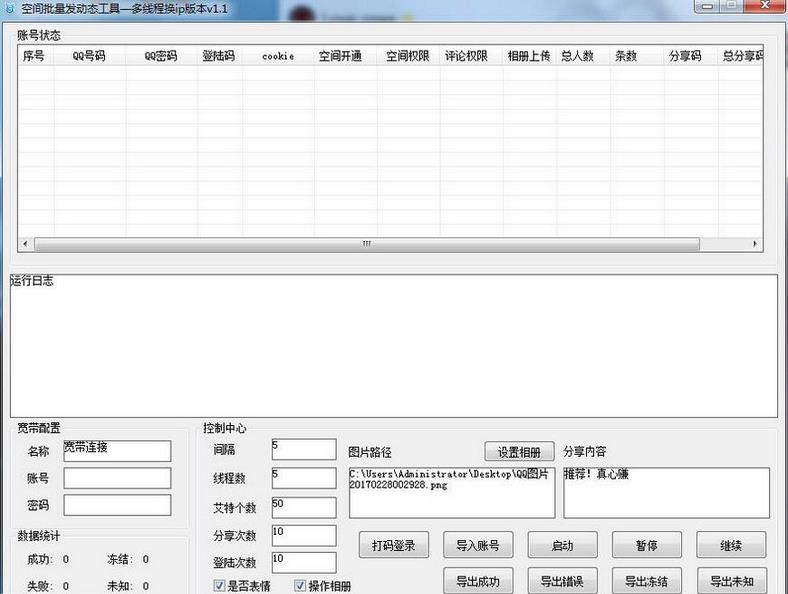Sort by the 序号 column header

(x=36, y=56)
